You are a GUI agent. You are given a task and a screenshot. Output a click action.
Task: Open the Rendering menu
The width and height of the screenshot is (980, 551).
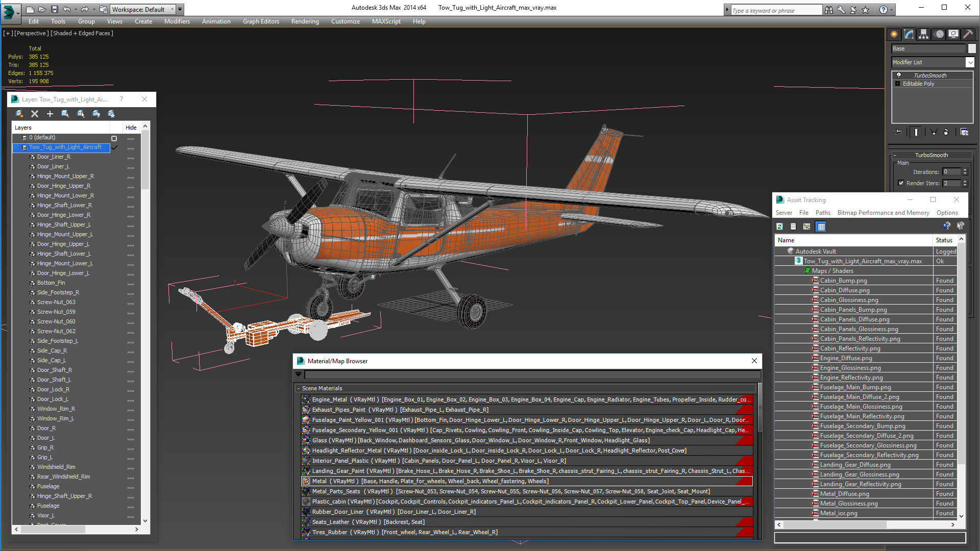coord(305,21)
